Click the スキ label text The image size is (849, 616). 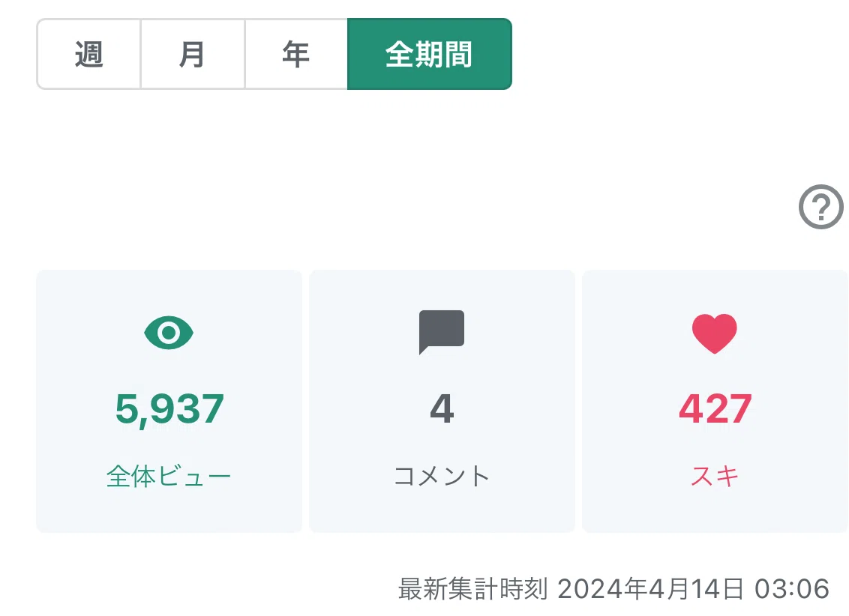coord(715,477)
